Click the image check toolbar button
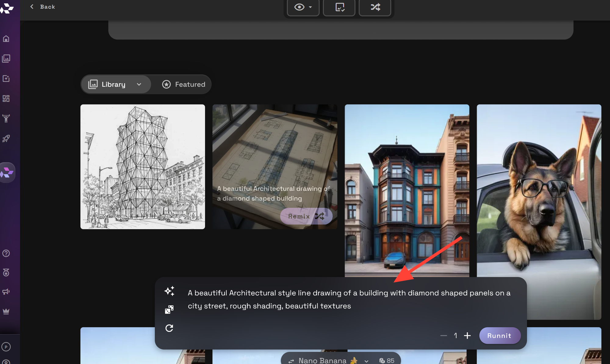Image resolution: width=610 pixels, height=364 pixels. pos(339,7)
